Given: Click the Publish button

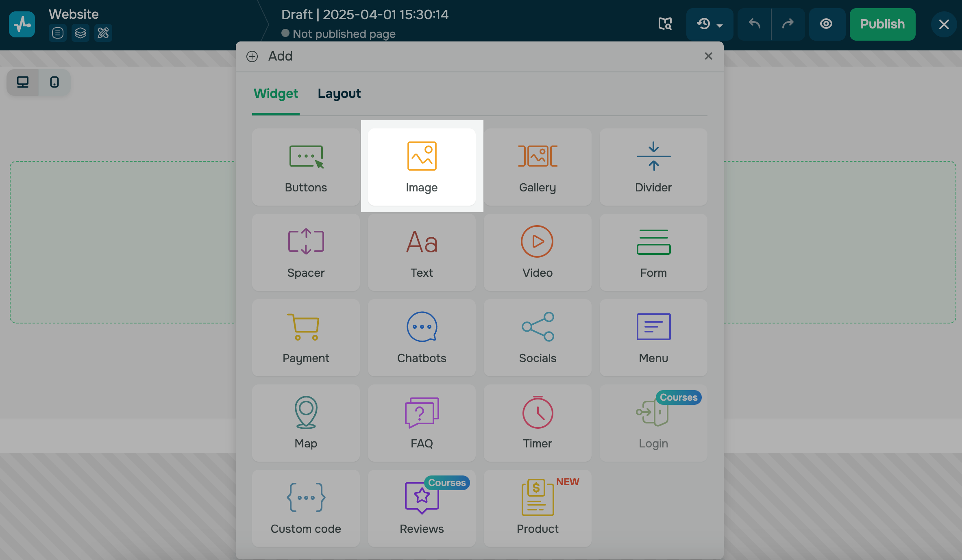Looking at the screenshot, I should [x=882, y=24].
